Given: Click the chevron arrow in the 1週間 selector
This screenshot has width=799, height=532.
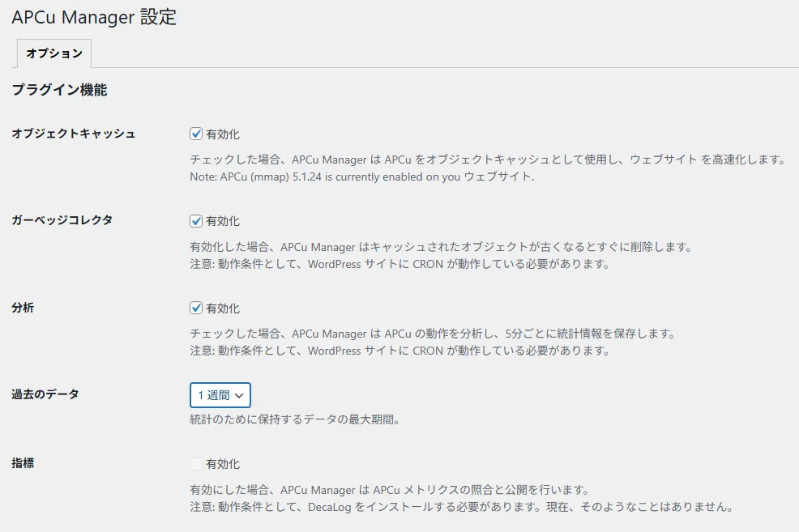Looking at the screenshot, I should click(241, 395).
